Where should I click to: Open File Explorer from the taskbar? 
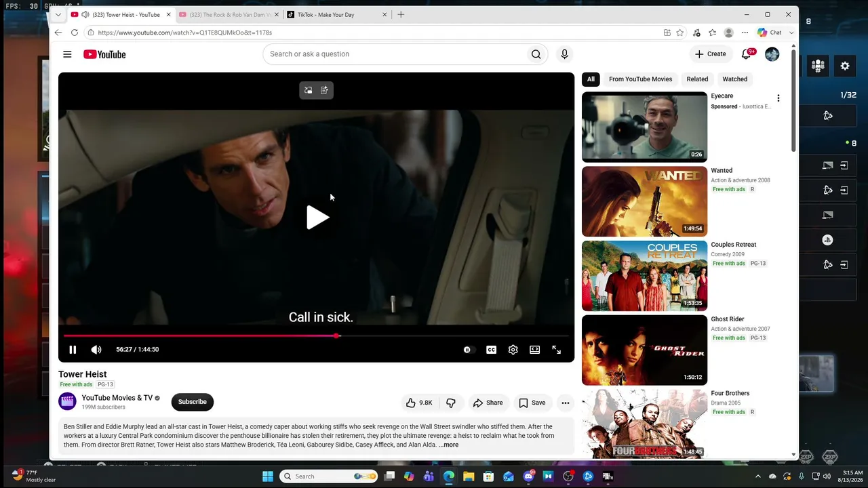[469, 476]
